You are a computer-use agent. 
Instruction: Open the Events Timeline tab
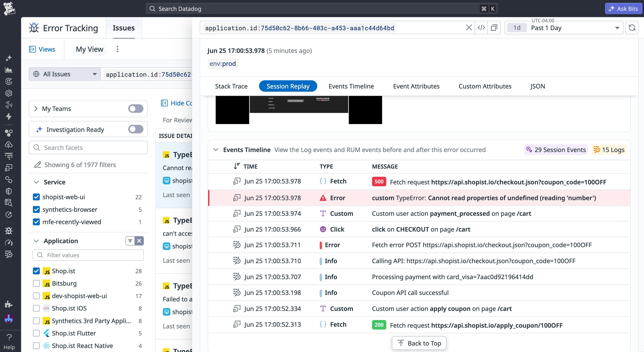pos(351,86)
